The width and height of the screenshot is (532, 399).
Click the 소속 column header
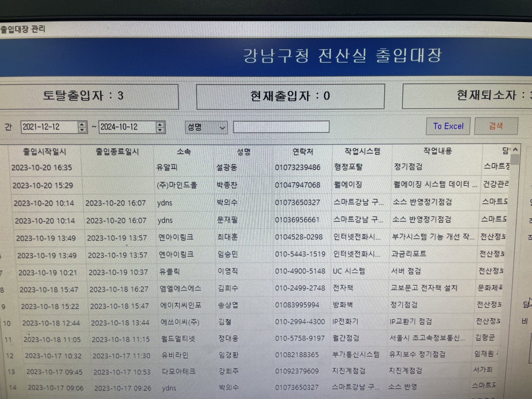[x=184, y=152]
